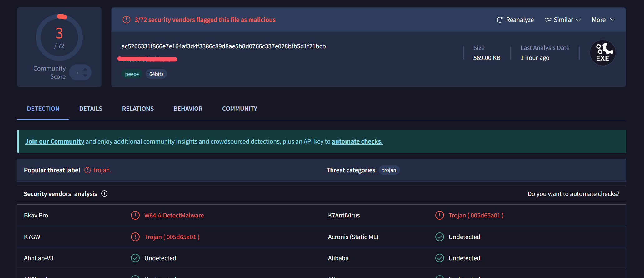644x278 pixels.
Task: Click Do you want to automate checks?
Action: pyautogui.click(x=573, y=194)
